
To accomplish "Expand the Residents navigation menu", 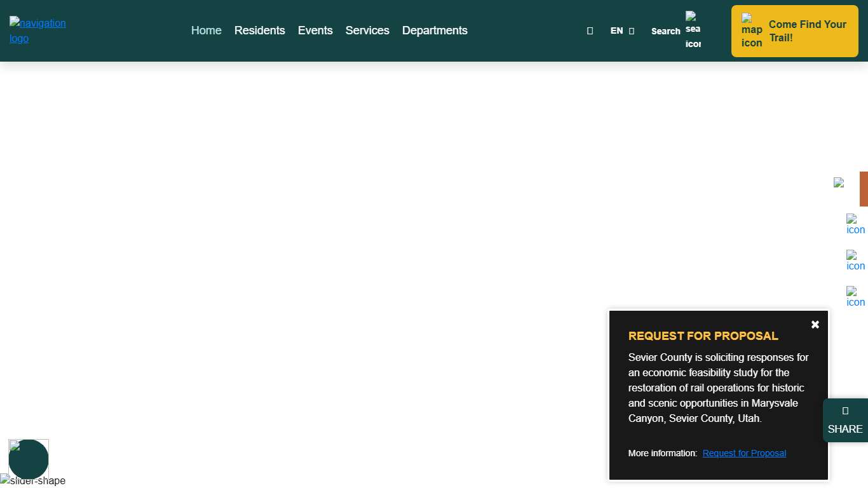I will pos(259,30).
